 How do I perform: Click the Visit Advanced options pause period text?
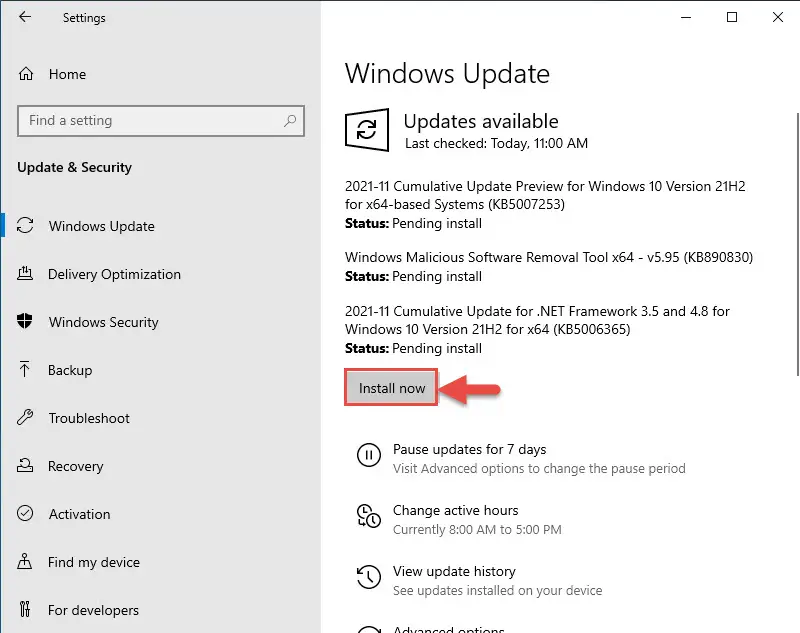539,468
